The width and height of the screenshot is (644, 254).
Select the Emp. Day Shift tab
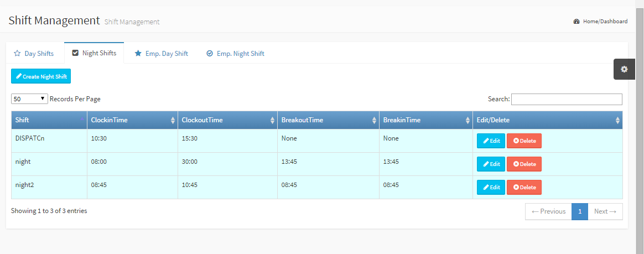pos(161,54)
